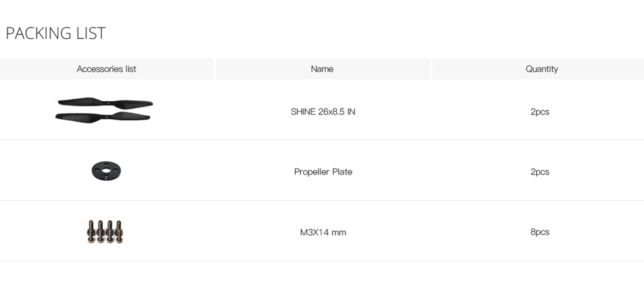Image resolution: width=644 pixels, height=282 pixels.
Task: Click the Propeller Plate name text
Action: point(323,172)
